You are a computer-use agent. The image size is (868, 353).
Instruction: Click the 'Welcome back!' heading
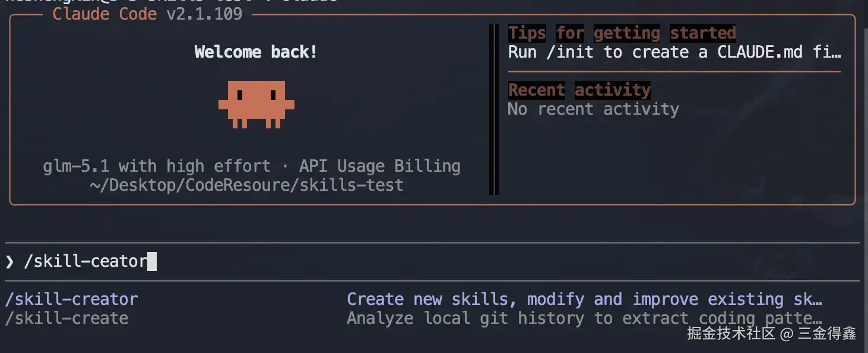coord(256,52)
